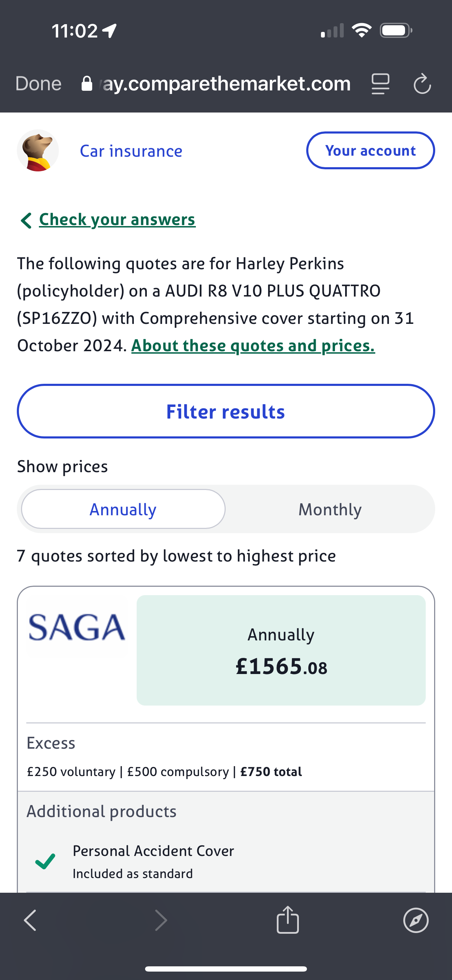Open Filter results options
This screenshot has height=980, width=452.
click(x=226, y=411)
